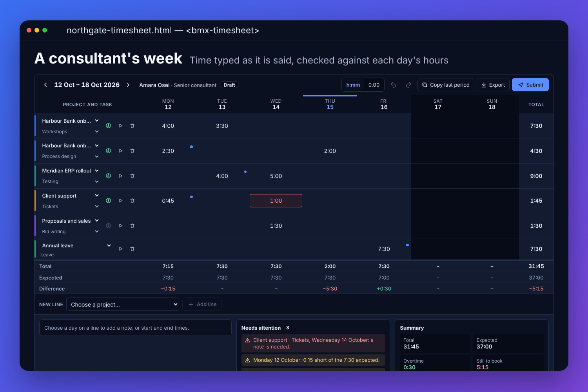This screenshot has width=588, height=392.
Task: Export the timesheet
Action: point(493,85)
